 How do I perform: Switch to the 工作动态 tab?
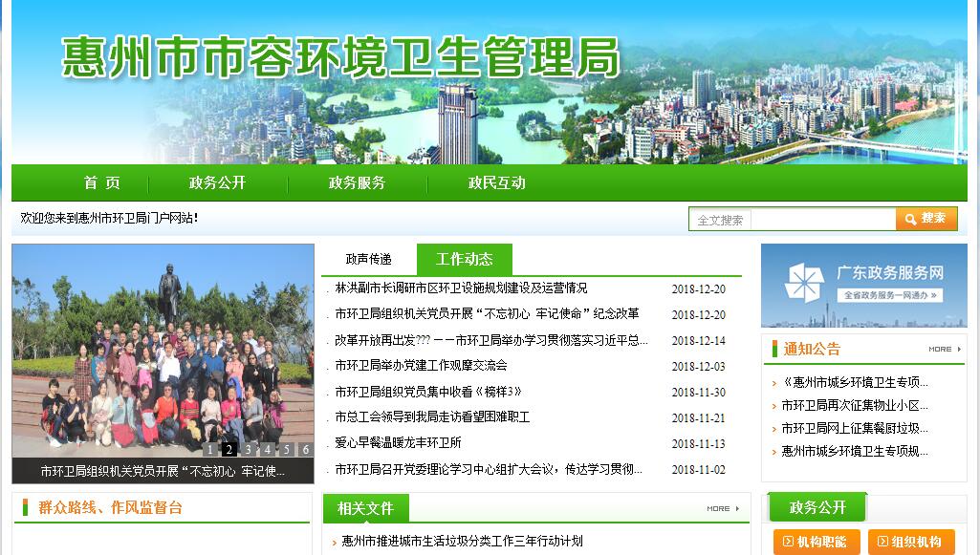click(x=465, y=259)
